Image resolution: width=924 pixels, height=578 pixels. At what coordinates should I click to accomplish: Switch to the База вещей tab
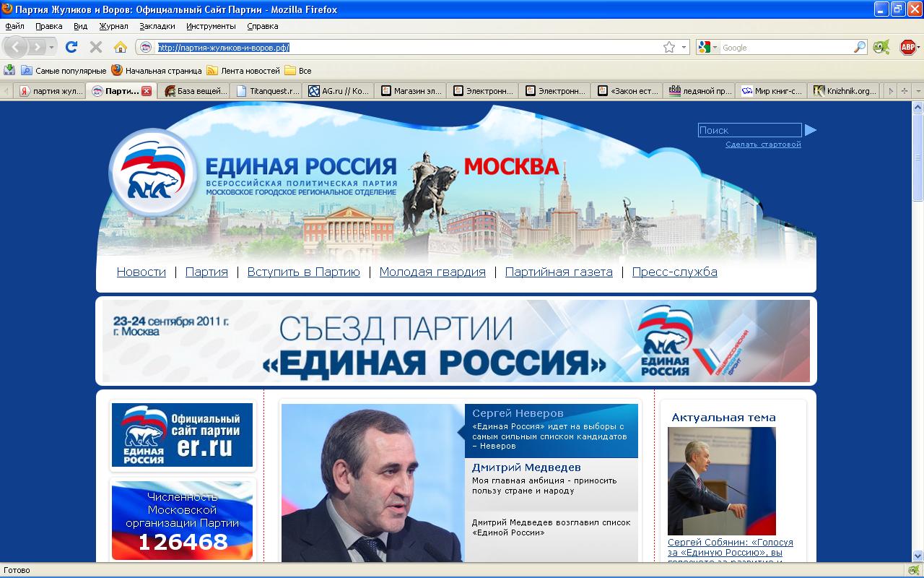tap(195, 91)
